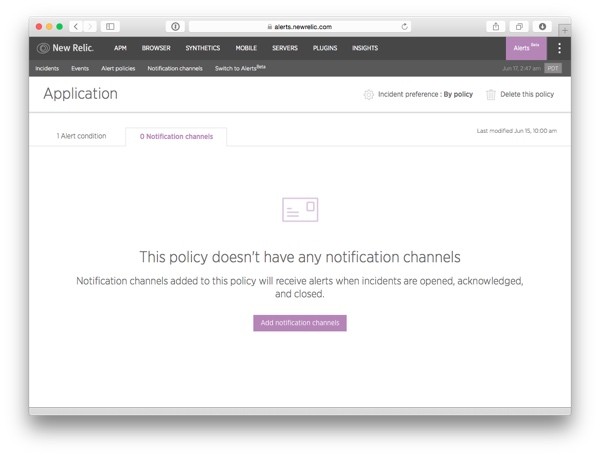Click the 'This policy doesn't have any notification channels' heading
The height and width of the screenshot is (457, 600).
click(x=300, y=257)
